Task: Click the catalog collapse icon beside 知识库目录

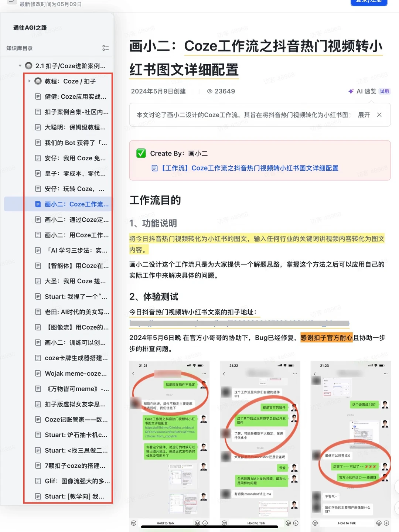Action: [105, 48]
